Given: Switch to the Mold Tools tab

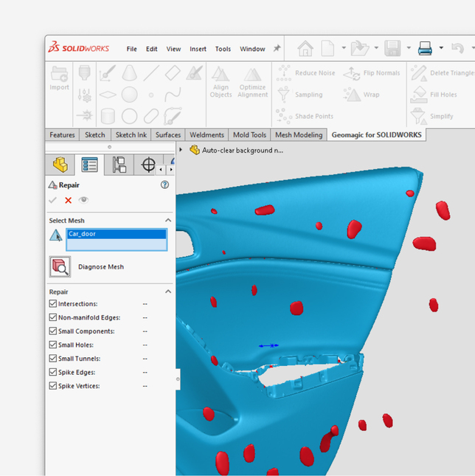Looking at the screenshot, I should [249, 135].
